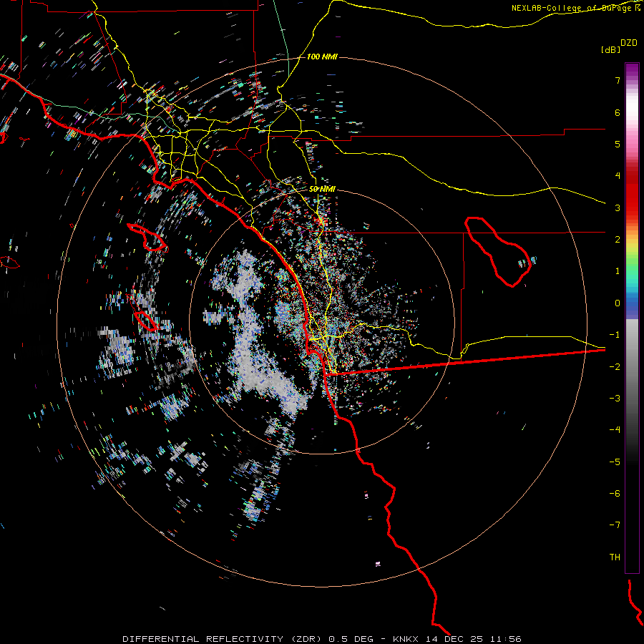Click the -1 dB label on the scale
The image size is (644, 644).
coord(615,335)
